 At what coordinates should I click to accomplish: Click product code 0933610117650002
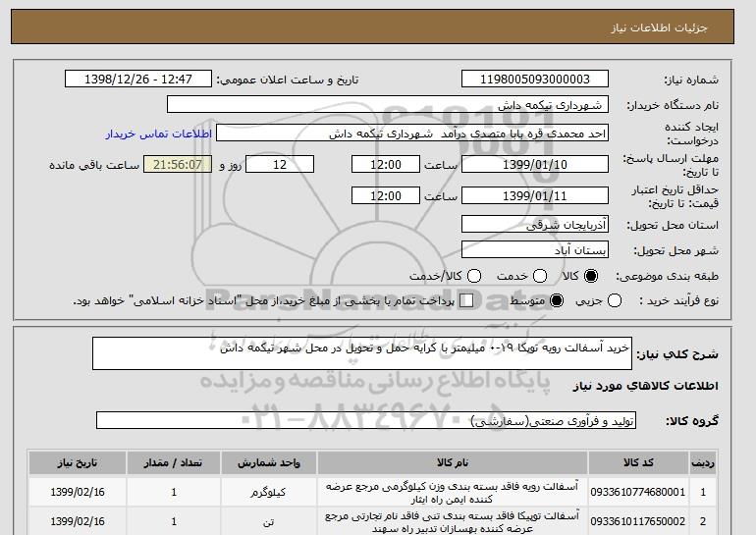tap(638, 521)
